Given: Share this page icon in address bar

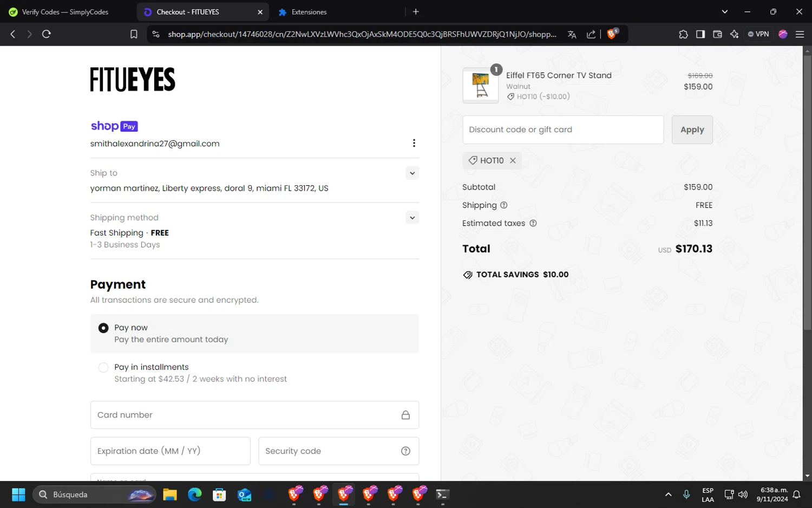Looking at the screenshot, I should tap(591, 34).
